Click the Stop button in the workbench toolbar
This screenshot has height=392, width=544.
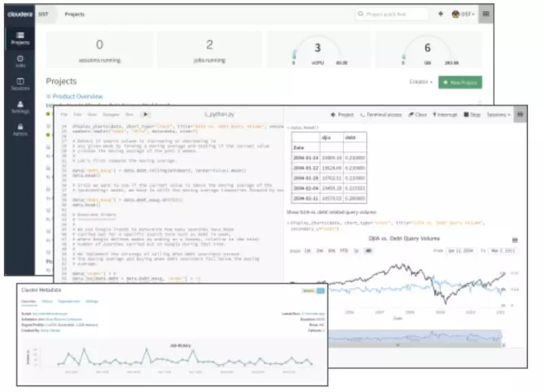[x=472, y=114]
